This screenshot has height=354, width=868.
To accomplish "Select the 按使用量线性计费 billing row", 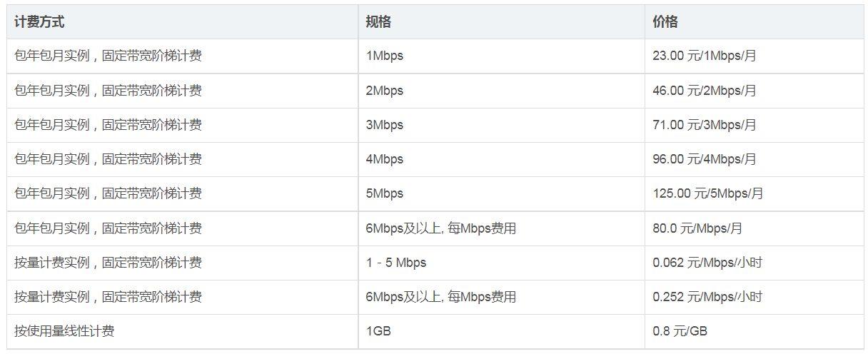I will [435, 331].
